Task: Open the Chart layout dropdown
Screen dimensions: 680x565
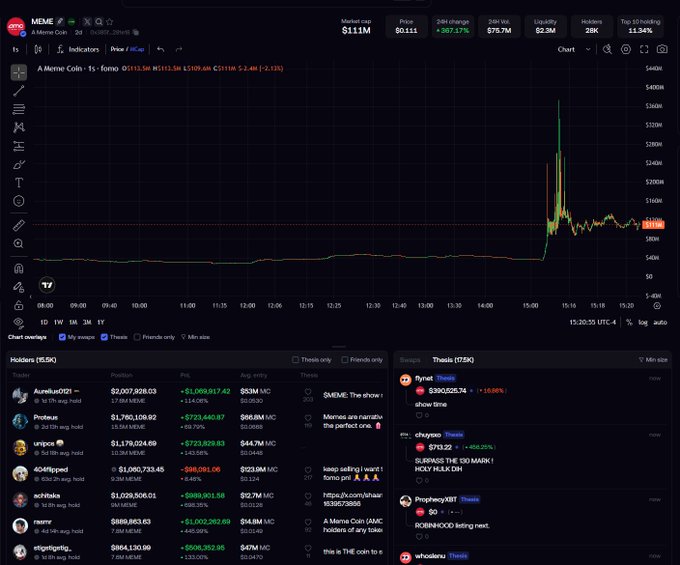Action: point(574,49)
